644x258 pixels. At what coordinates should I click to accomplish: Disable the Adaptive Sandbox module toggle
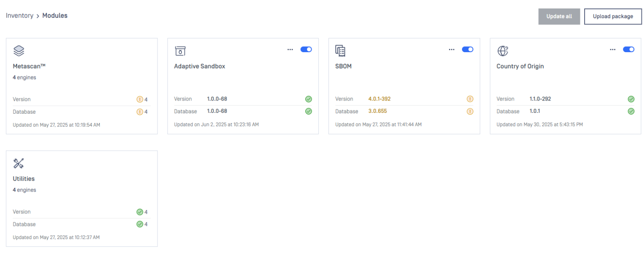(x=306, y=49)
